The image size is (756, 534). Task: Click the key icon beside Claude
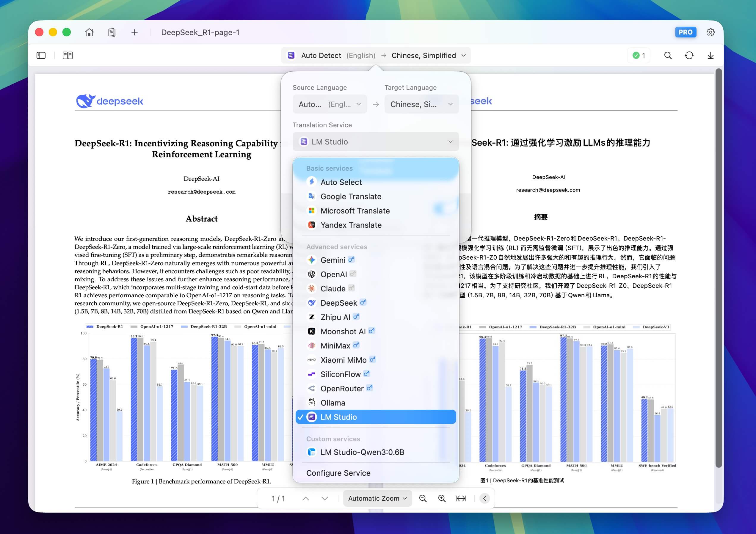[x=352, y=288]
